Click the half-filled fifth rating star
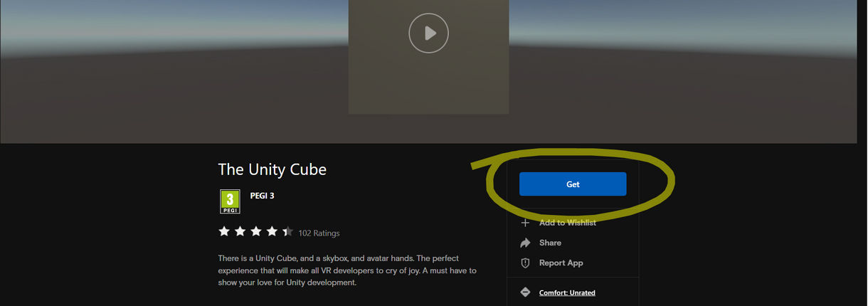Image resolution: width=868 pixels, height=306 pixels. tap(287, 231)
